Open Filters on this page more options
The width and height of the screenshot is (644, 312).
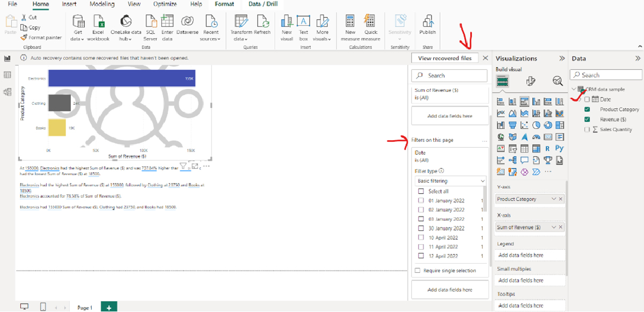[x=485, y=141]
